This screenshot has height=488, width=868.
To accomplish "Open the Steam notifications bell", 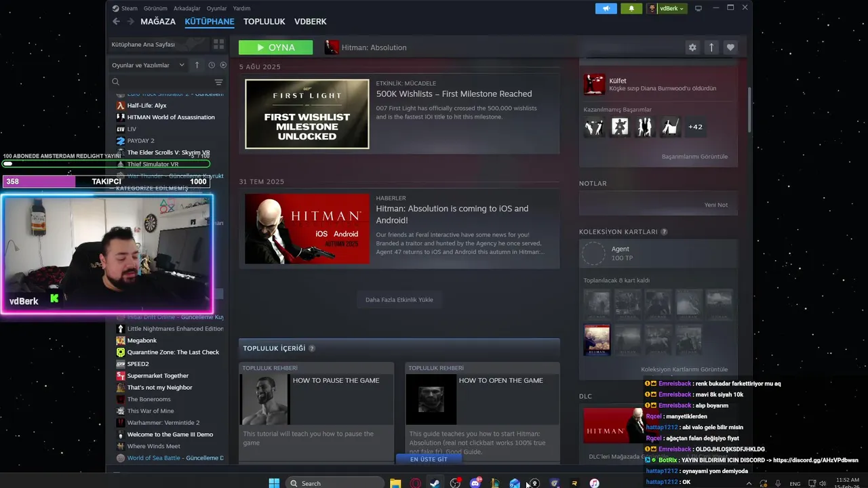I will click(631, 8).
